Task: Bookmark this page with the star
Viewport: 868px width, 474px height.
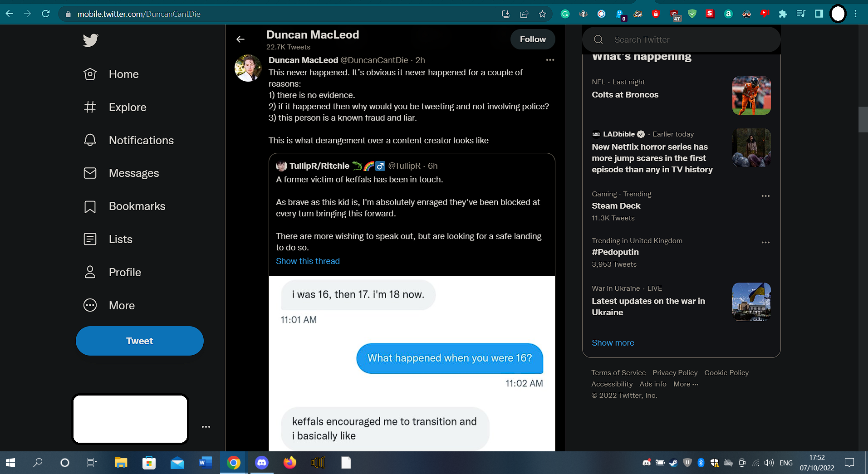Action: click(542, 14)
